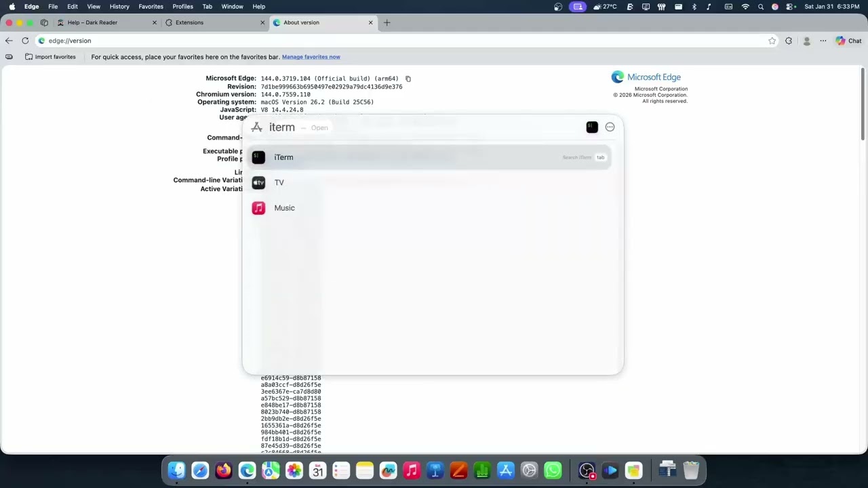This screenshot has width=868, height=488.
Task: Open the Profiles menu
Action: 182,6
